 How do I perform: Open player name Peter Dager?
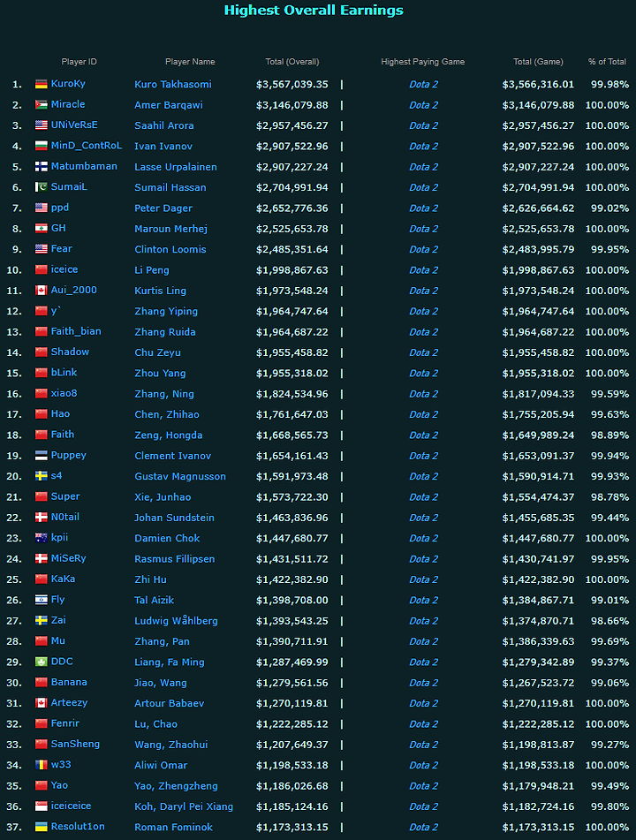click(x=163, y=208)
